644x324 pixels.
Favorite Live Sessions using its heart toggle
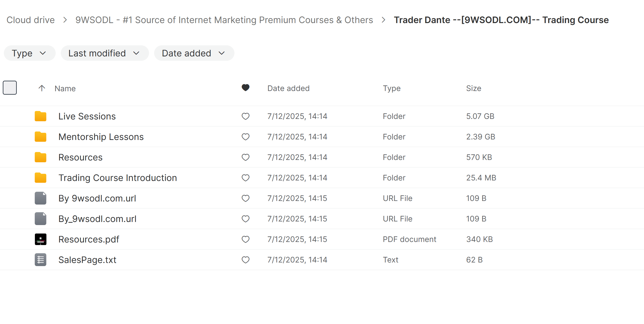(245, 116)
